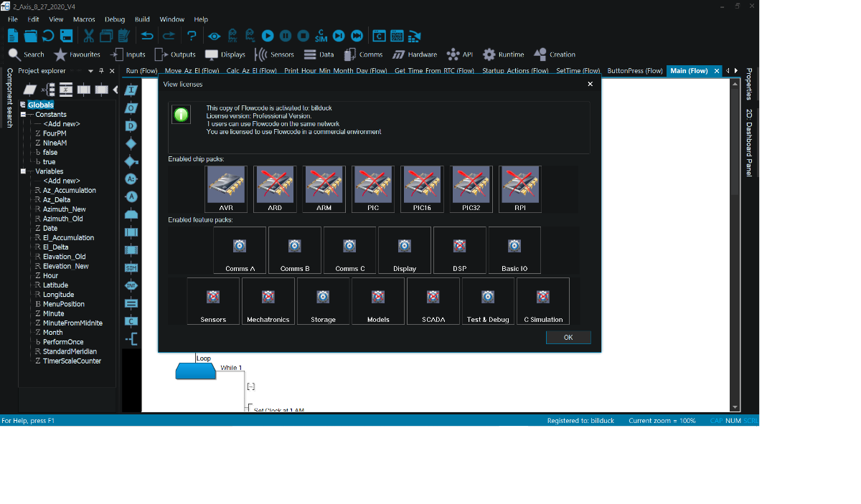Open help with the question mark icon
Viewport: 861px width, 504px height.
tap(192, 36)
